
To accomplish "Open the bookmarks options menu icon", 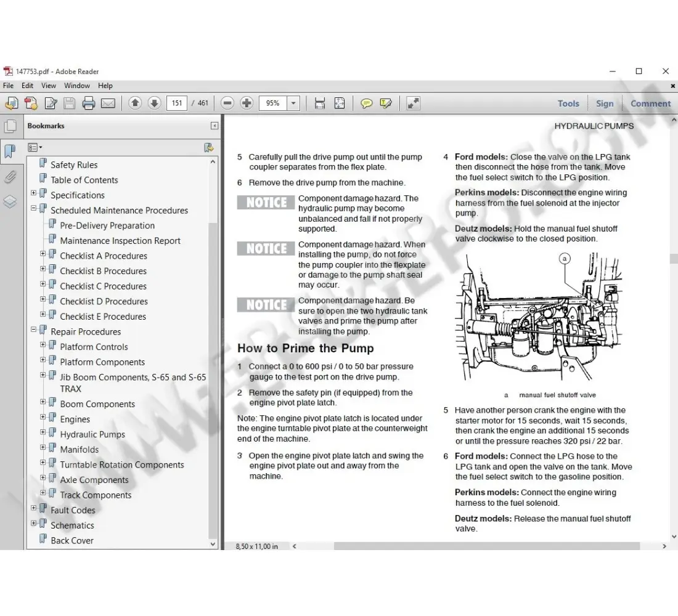I will pos(35,148).
